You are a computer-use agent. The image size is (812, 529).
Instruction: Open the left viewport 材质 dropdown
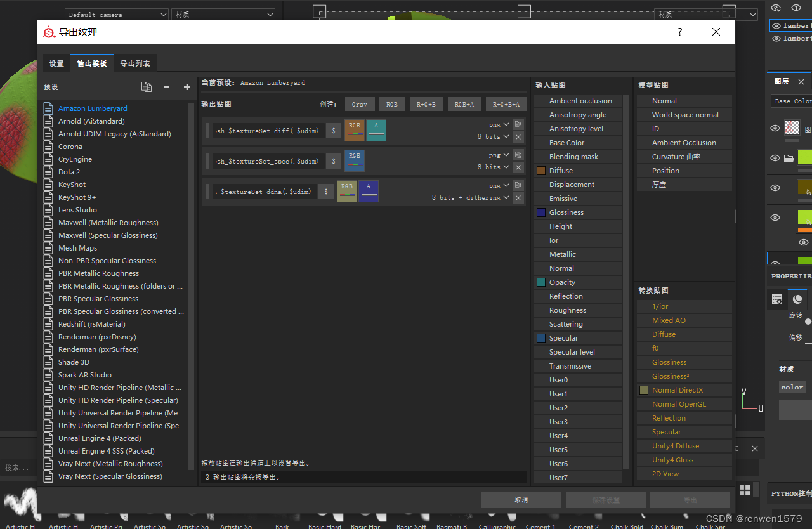223,15
